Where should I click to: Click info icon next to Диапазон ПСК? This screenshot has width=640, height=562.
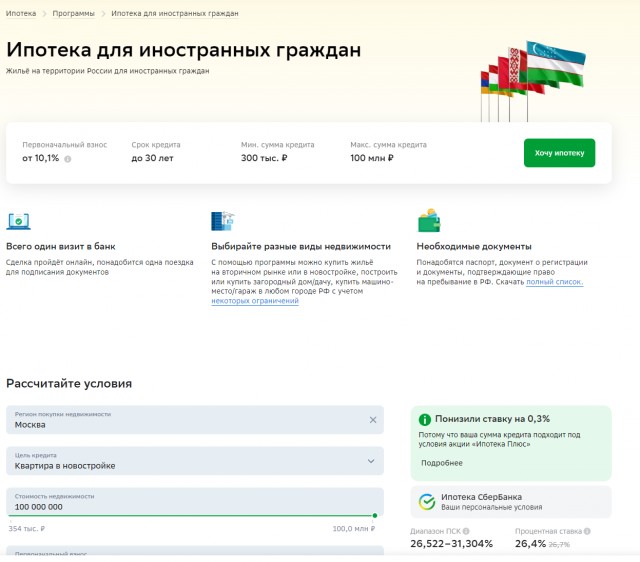pos(466,531)
